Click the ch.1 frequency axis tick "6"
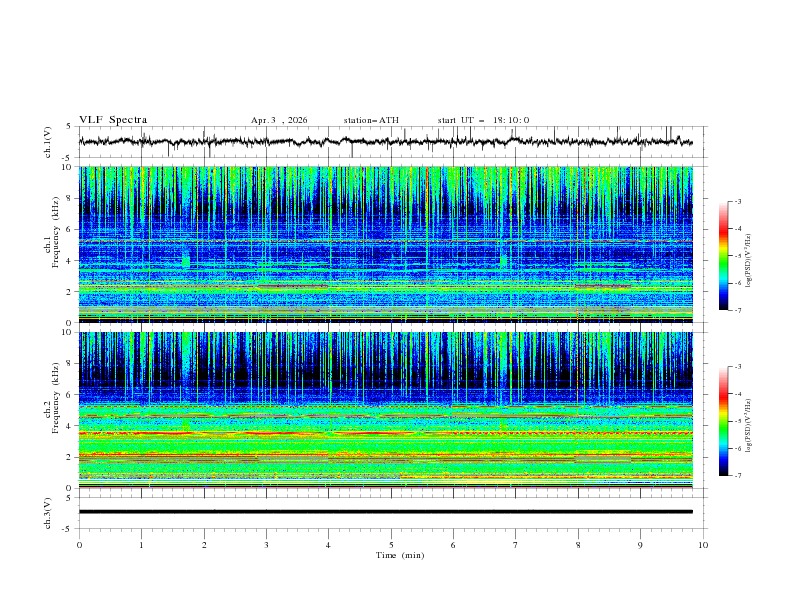Image resolution: width=792 pixels, height=612 pixels. [x=70, y=229]
